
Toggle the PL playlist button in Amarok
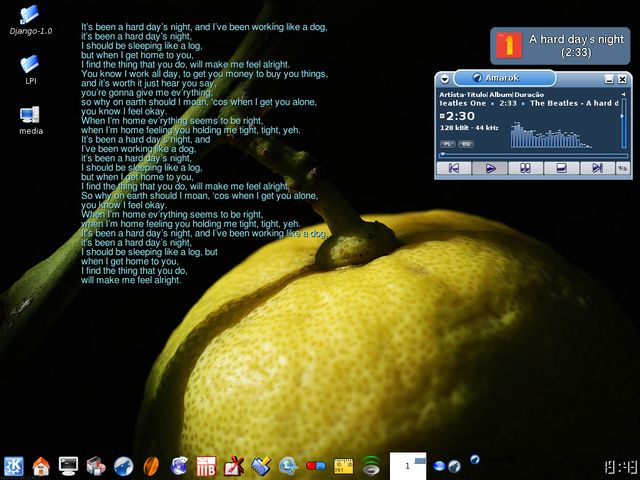tap(447, 144)
